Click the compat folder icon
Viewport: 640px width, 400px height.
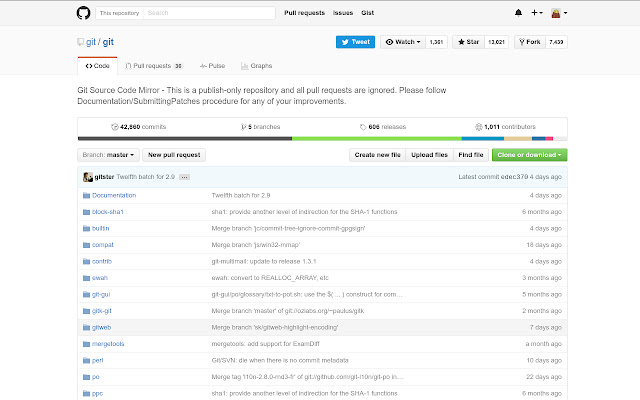tap(86, 245)
